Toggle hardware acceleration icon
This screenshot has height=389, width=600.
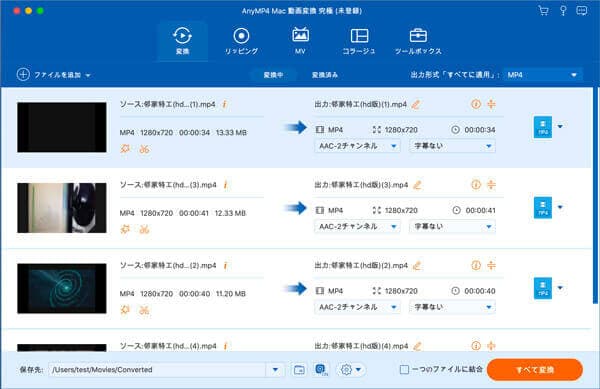pyautogui.click(x=321, y=369)
